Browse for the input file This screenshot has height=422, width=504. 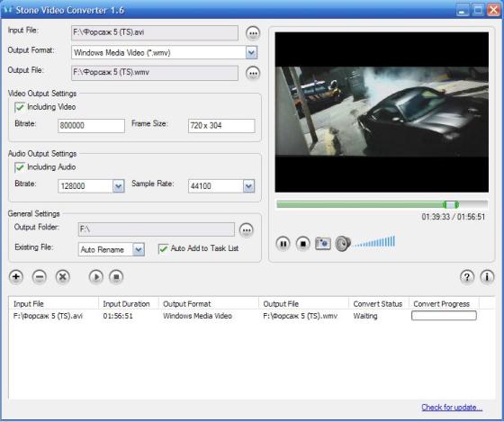click(253, 33)
